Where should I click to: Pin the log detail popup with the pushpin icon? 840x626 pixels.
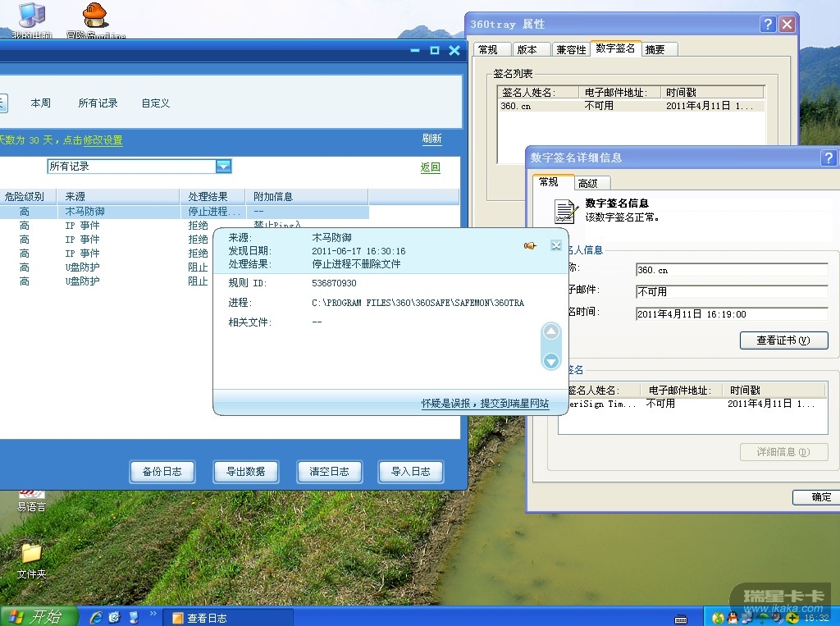530,245
